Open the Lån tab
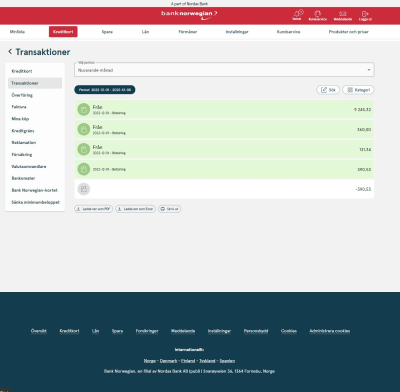400x392 pixels. pos(145,32)
